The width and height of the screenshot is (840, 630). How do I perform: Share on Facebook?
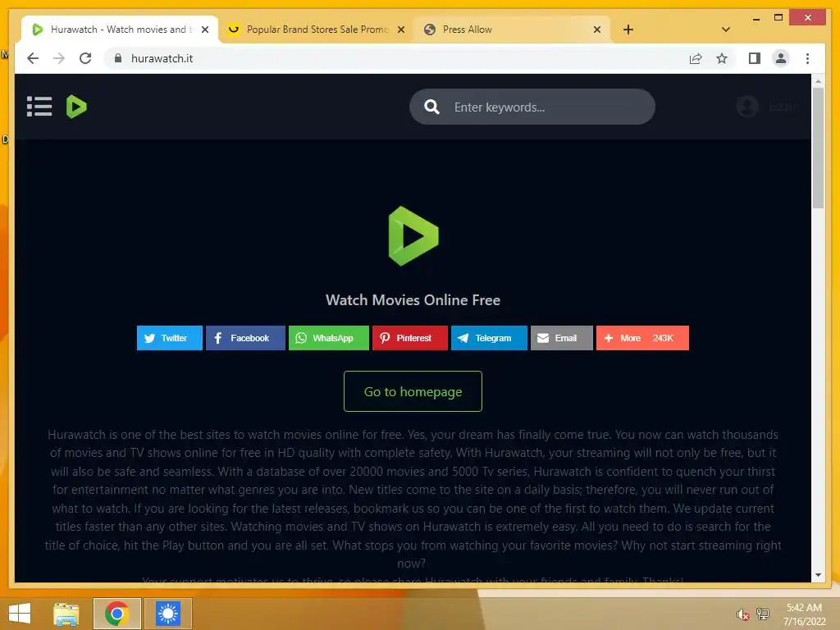coord(245,338)
